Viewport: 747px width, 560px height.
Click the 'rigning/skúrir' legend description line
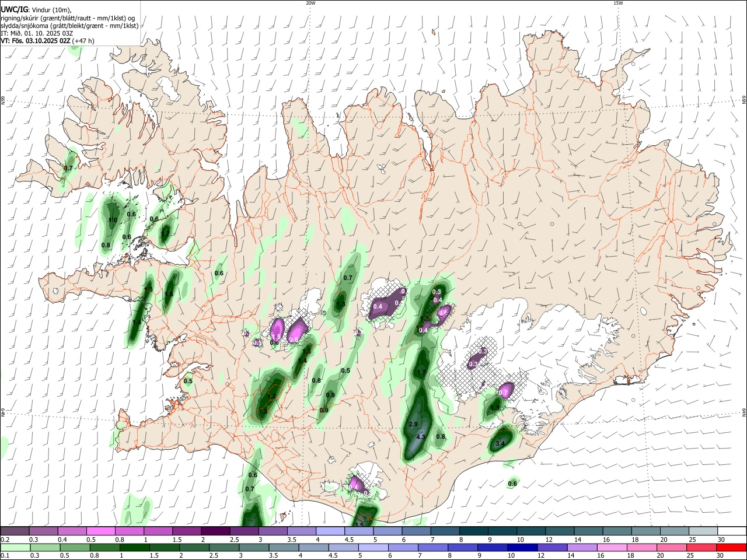[x=69, y=18]
